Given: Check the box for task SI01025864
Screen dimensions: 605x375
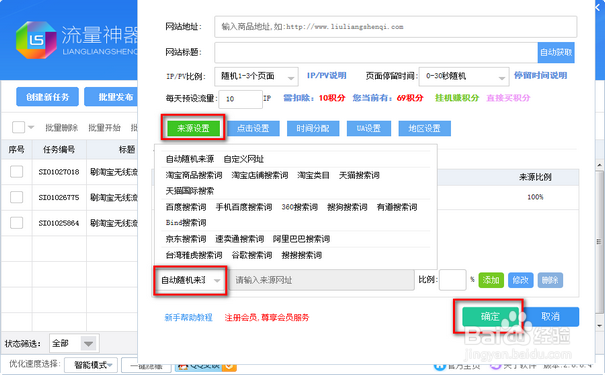Looking at the screenshot, I should click(16, 223).
